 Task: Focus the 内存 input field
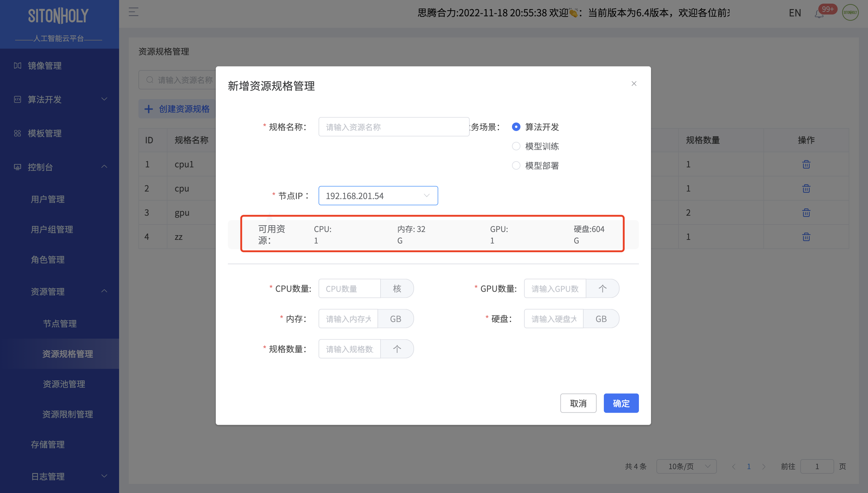click(x=348, y=319)
